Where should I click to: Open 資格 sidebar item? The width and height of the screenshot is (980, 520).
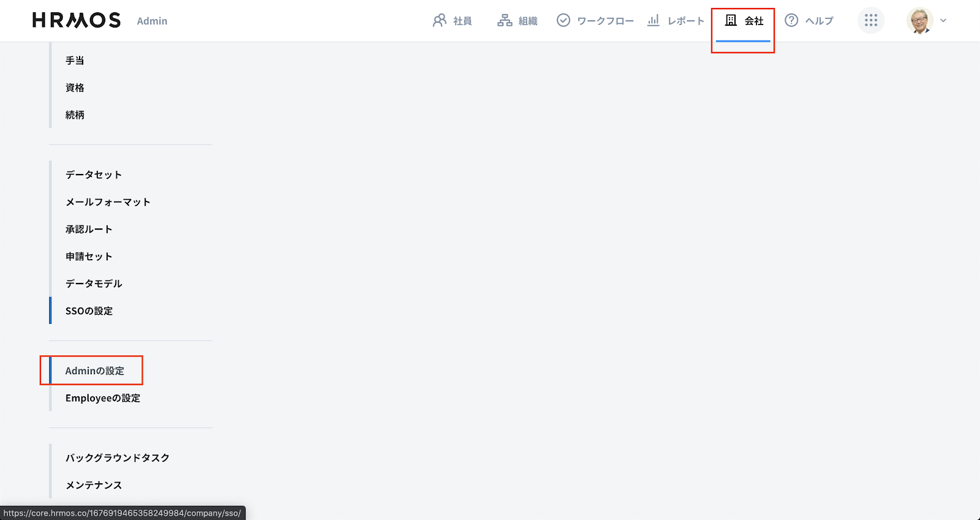(x=75, y=88)
